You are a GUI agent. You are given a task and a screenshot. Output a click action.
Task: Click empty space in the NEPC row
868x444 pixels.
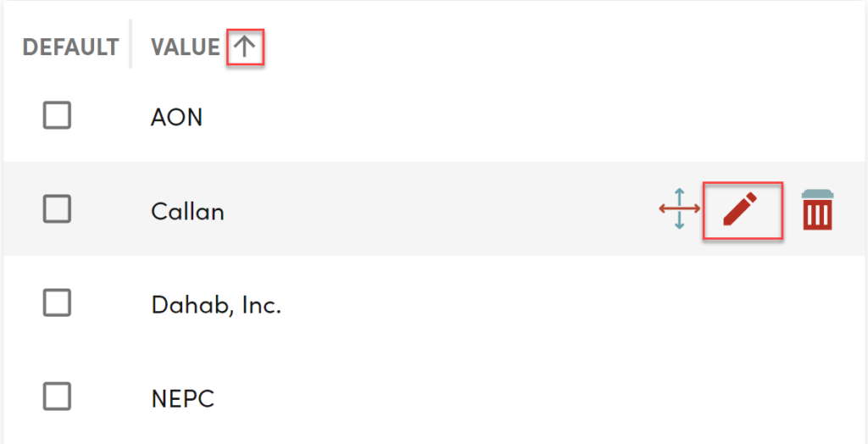pos(498,397)
